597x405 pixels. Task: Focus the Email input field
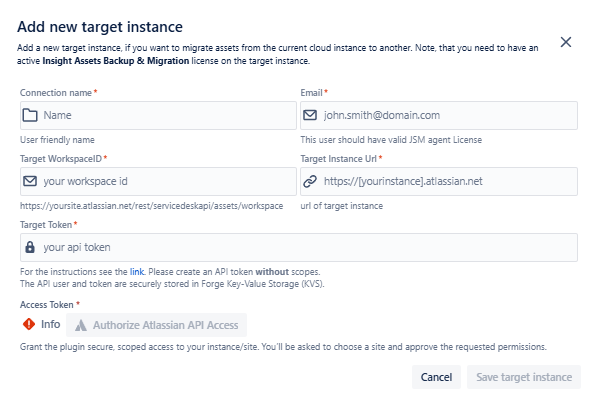point(439,115)
